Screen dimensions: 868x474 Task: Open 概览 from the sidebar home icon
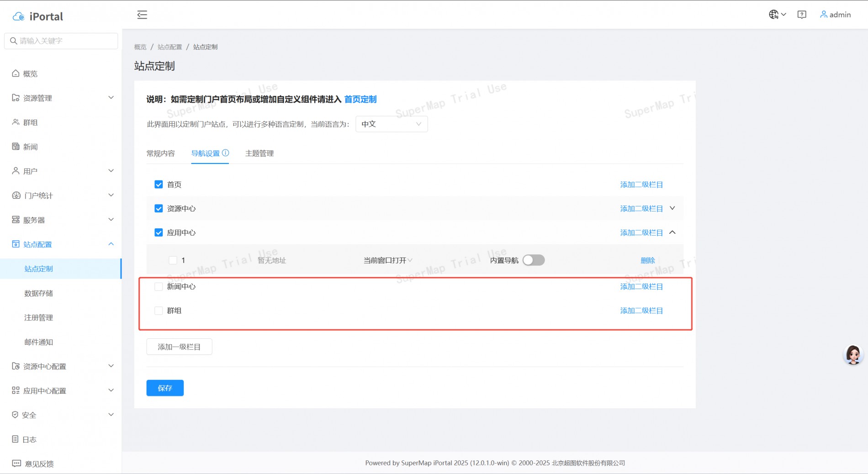point(16,74)
